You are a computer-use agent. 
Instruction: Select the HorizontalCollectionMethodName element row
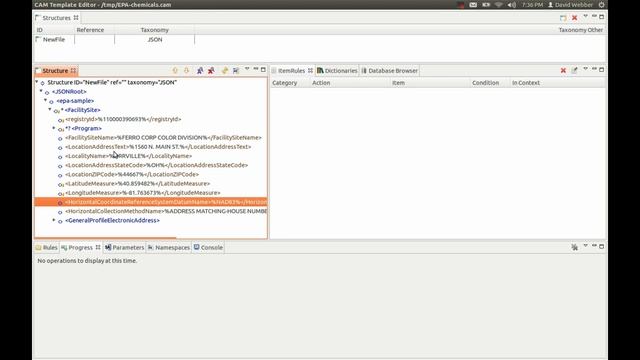(x=166, y=211)
